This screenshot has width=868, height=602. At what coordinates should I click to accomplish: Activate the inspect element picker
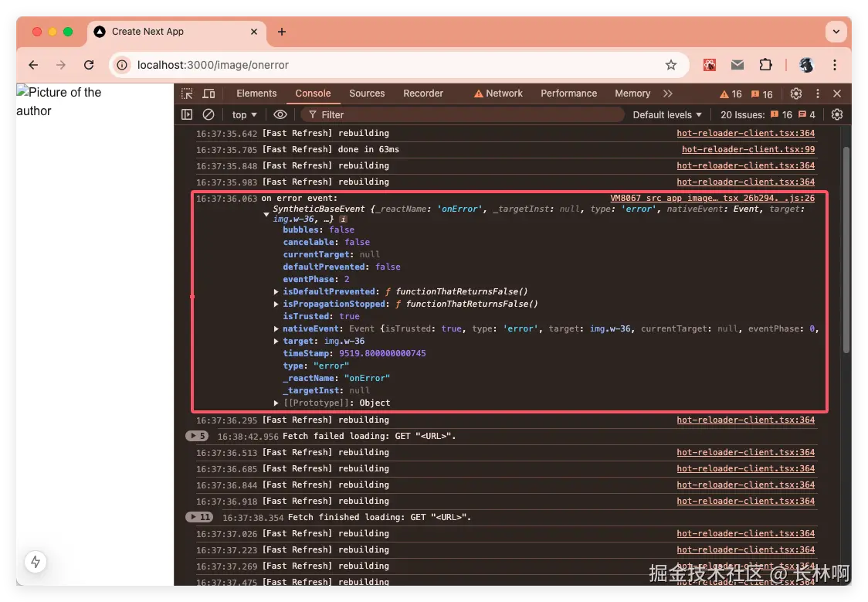click(187, 94)
